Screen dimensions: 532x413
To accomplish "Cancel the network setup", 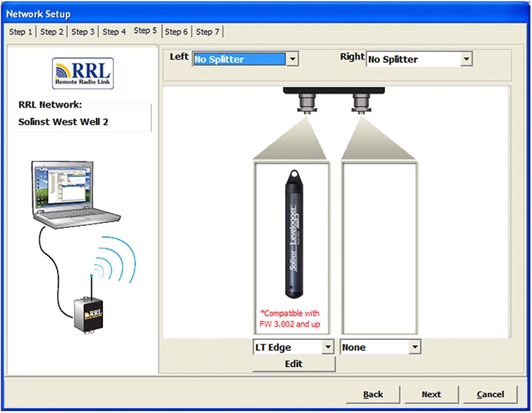I will coord(490,394).
